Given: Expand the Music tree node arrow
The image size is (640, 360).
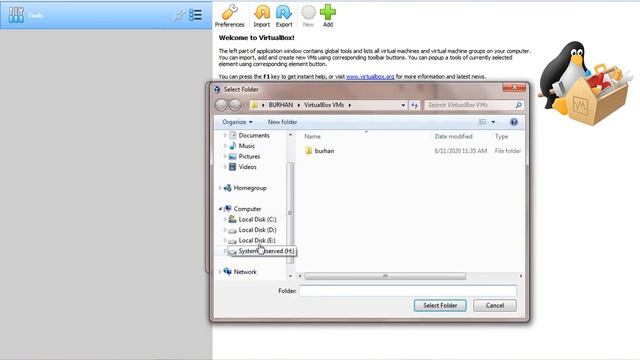Looking at the screenshot, I should pyautogui.click(x=225, y=146).
